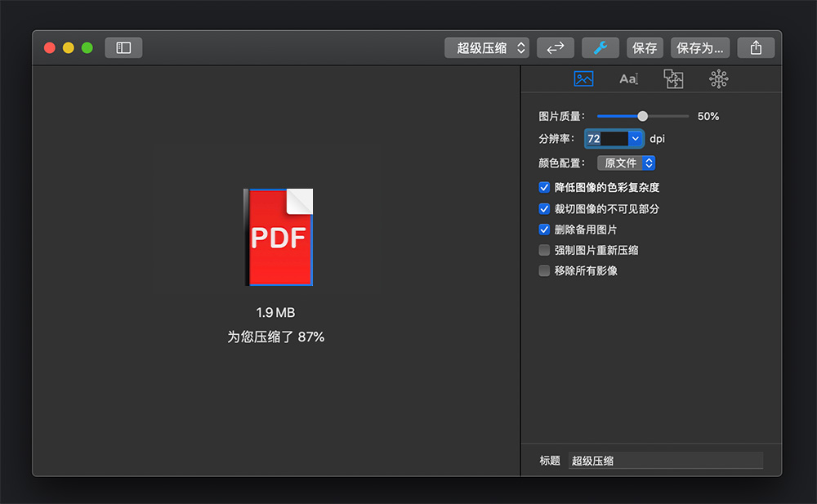817x504 pixels.
Task: Open the network-shaped advanced tab icon
Action: click(718, 79)
